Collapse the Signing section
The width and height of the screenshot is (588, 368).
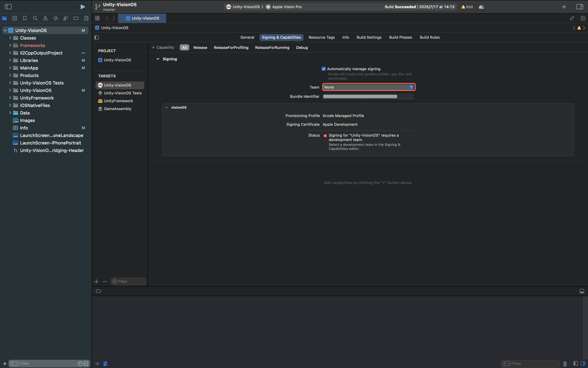point(158,59)
